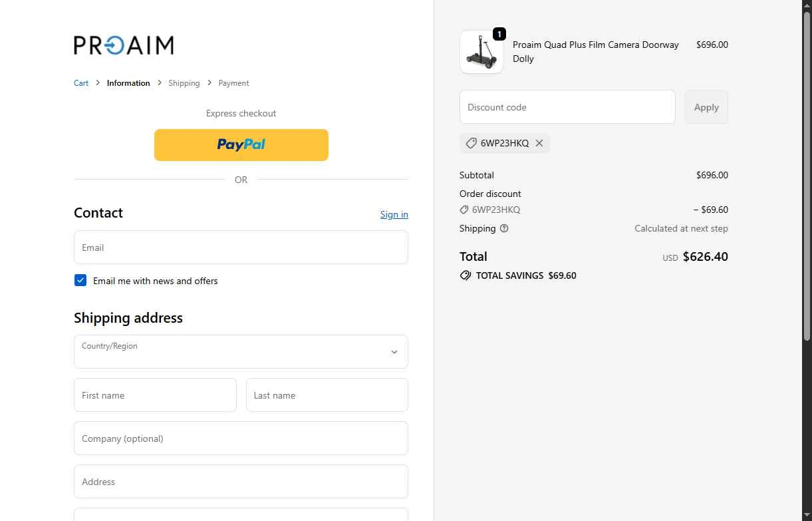Click the product price $696.00

(712, 45)
